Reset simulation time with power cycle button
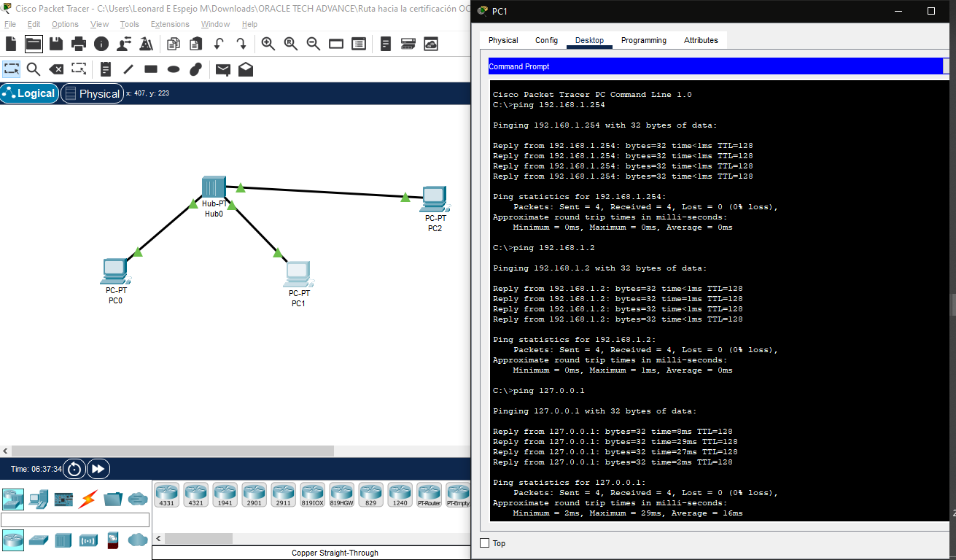 [x=74, y=469]
